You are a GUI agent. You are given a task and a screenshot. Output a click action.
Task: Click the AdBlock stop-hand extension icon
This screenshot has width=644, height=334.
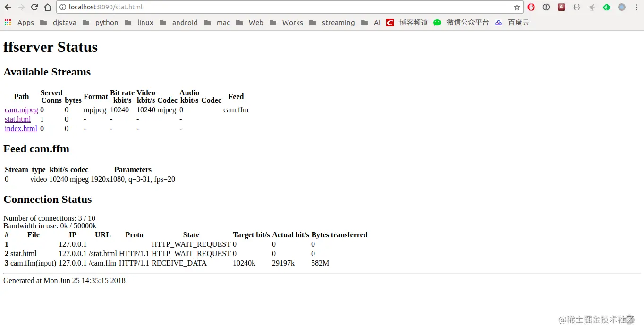click(x=530, y=7)
